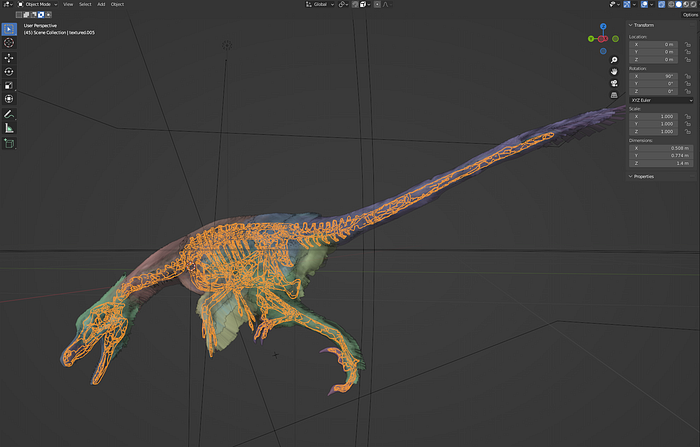
Task: Click the Rotation X value field
Action: (654, 76)
